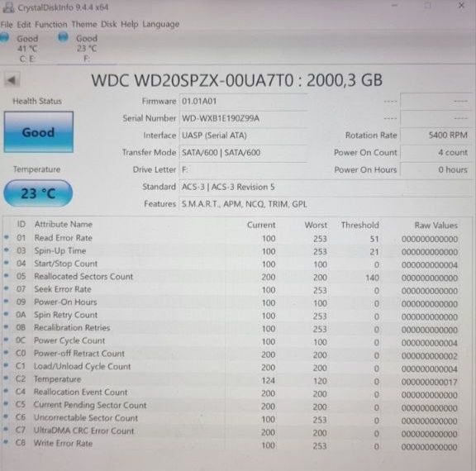Click current value 124 in Temperature row

click(268, 381)
